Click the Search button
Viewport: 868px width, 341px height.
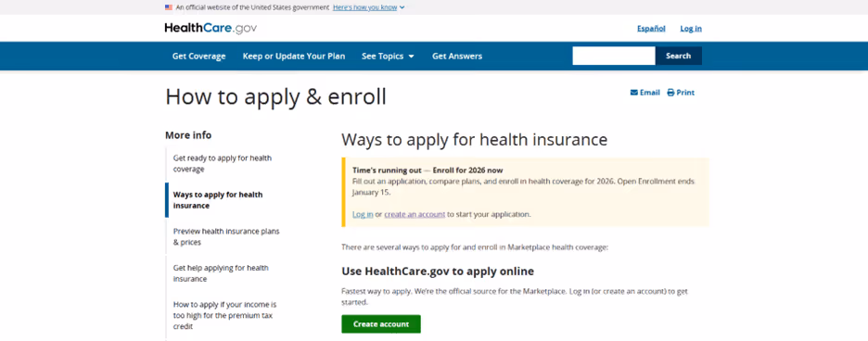679,56
